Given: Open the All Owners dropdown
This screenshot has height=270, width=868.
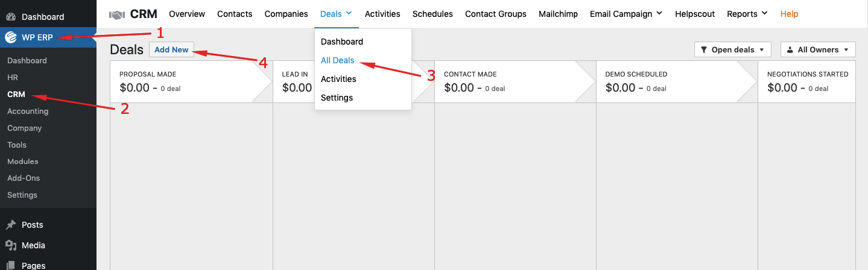Looking at the screenshot, I should tap(818, 49).
